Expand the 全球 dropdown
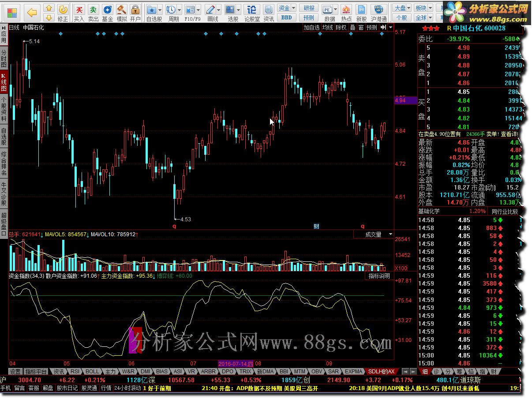Viewport: 532px width, 398px height. click(x=431, y=18)
